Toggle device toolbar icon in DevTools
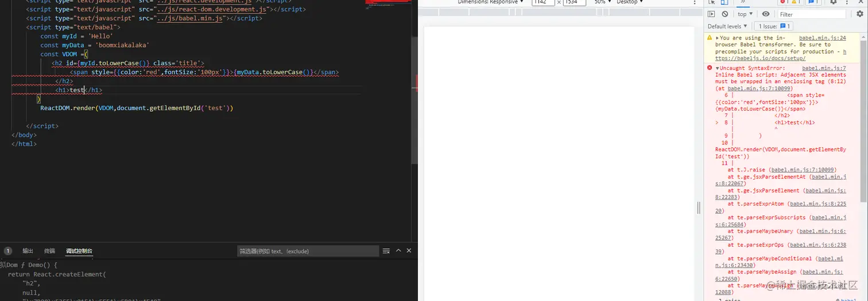Screen dimensions: 868x301 (724, 2)
